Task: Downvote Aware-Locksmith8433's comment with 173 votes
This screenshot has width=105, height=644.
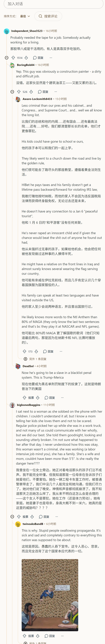Action: (x=36, y=351)
